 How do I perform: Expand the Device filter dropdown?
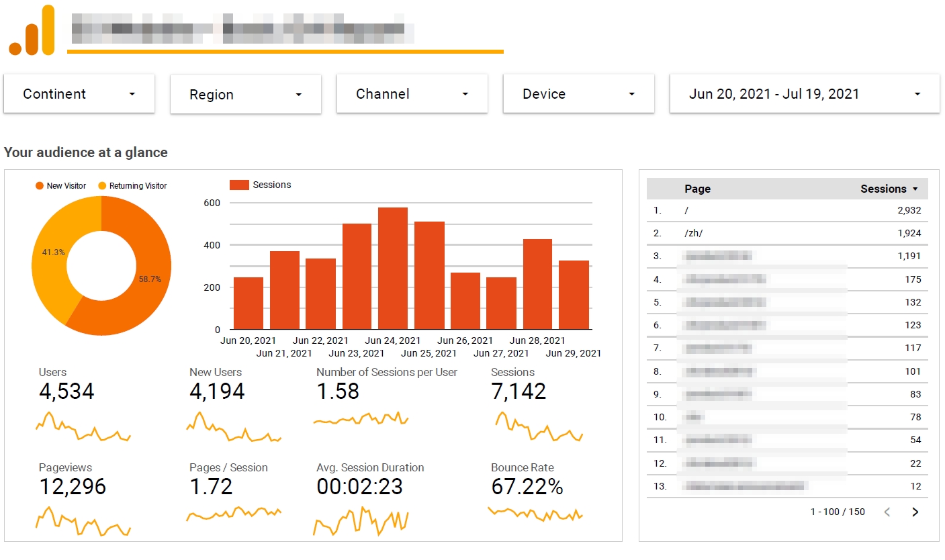pyautogui.click(x=578, y=94)
